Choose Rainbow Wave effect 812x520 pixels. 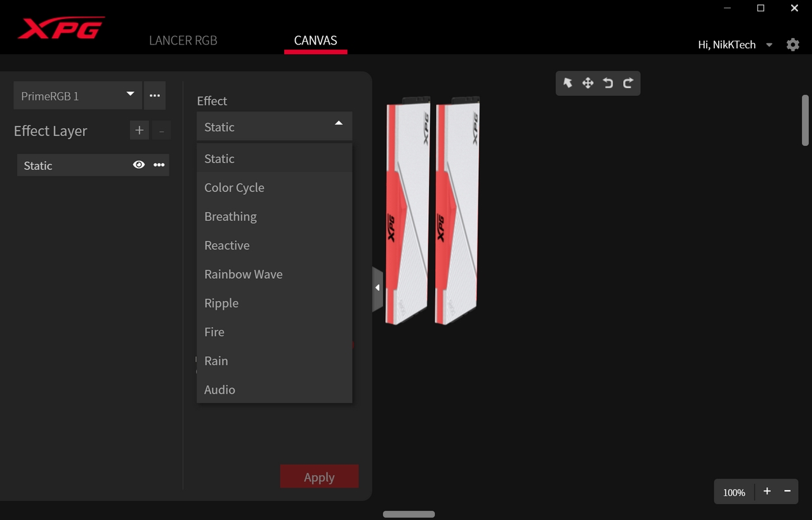click(x=274, y=274)
